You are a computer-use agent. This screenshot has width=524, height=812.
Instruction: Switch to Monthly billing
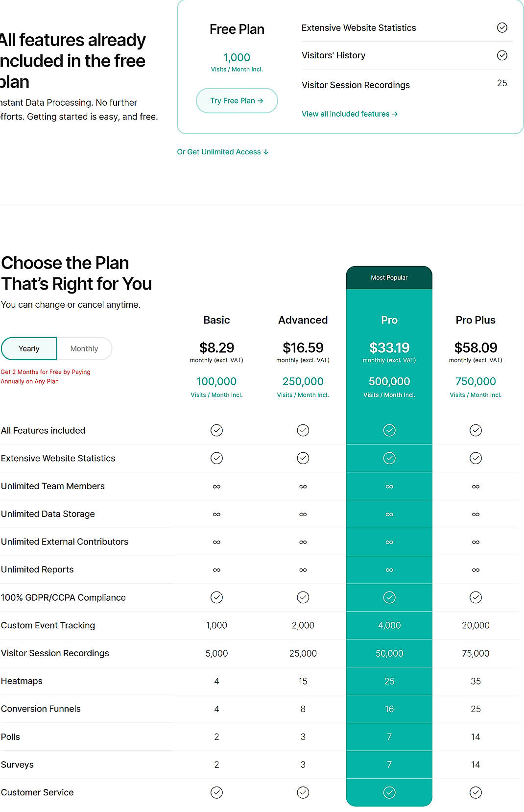pyautogui.click(x=85, y=348)
